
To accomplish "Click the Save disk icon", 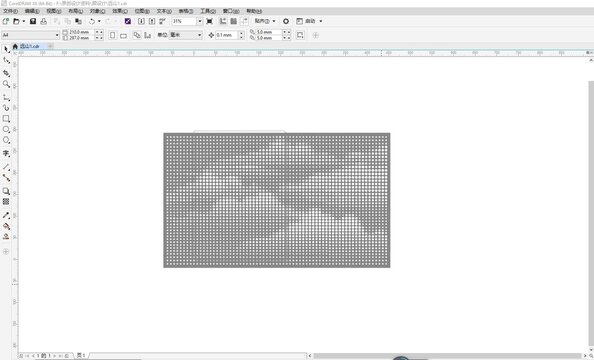I will click(x=33, y=21).
